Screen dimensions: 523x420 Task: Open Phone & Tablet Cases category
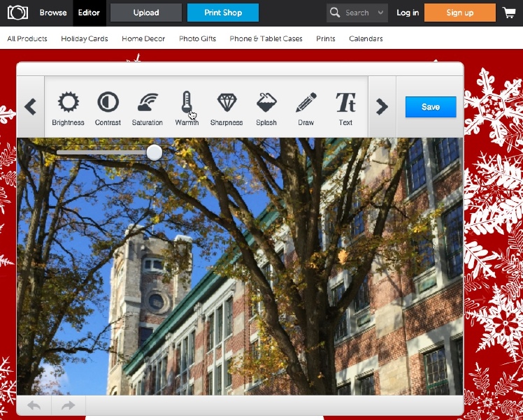click(266, 38)
